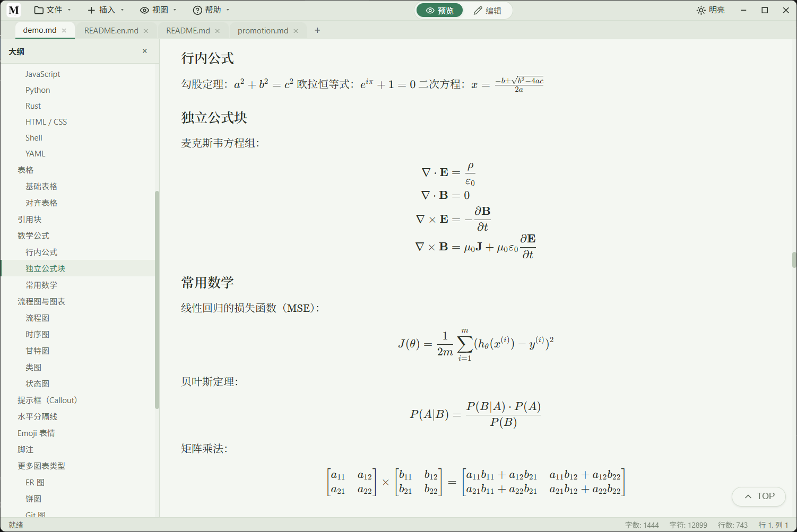Open the 文件 menu

(x=52, y=10)
